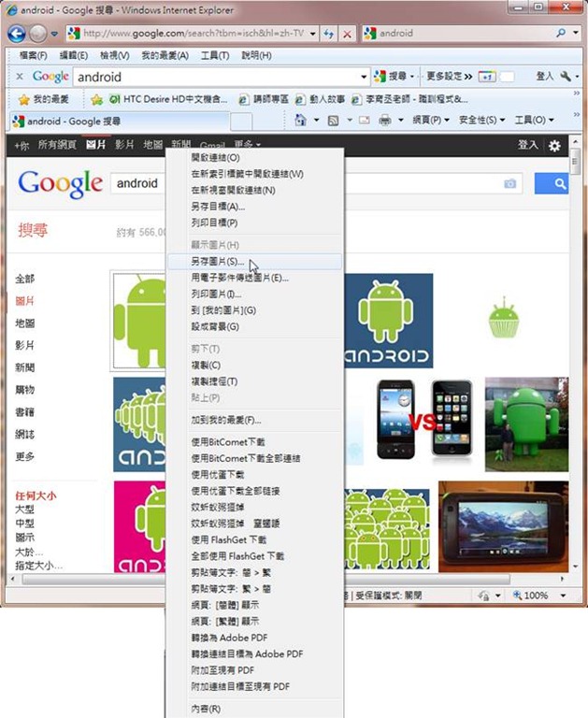Screen dimensions: 588x718
Task: Select 內容(R) at context menu bottom
Action: pyautogui.click(x=254, y=709)
